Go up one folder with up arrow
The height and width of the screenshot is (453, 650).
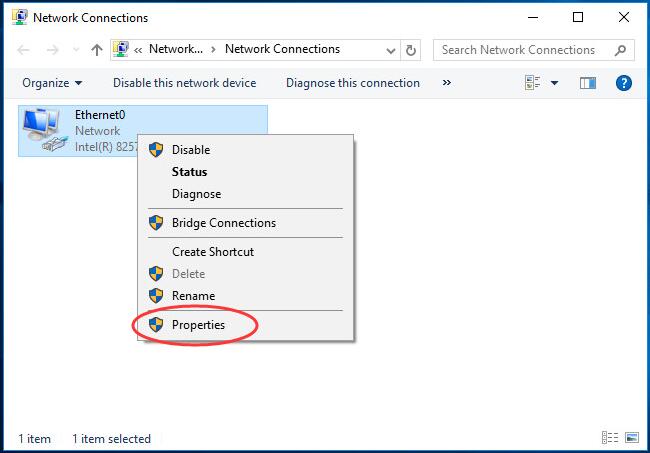coord(97,50)
